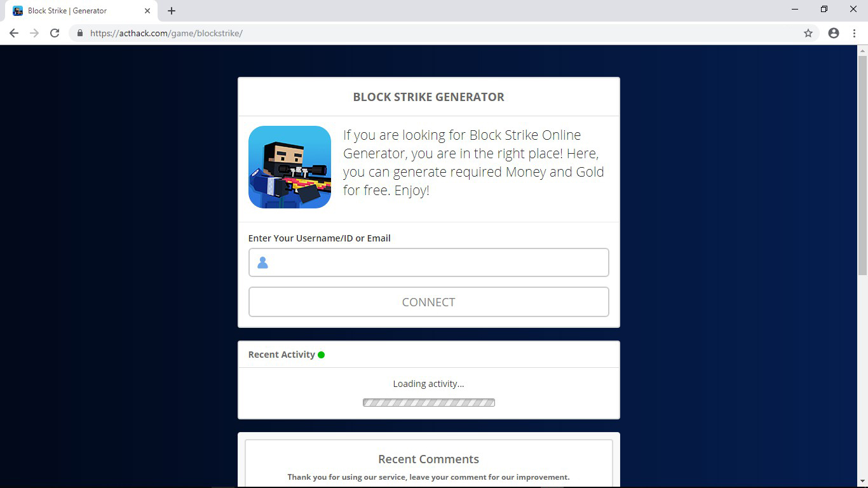Click the loading activity progress bar
This screenshot has height=488, width=868.
click(429, 402)
